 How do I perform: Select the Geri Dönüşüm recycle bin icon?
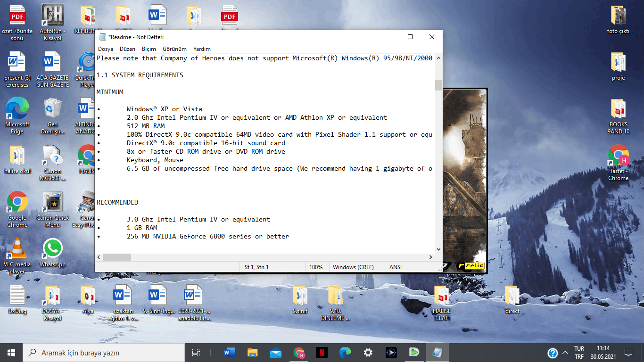tap(52, 116)
